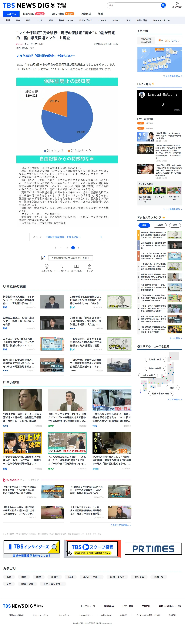Expand tomorrow's weather 35°C / 27°C chevron

point(179,40)
